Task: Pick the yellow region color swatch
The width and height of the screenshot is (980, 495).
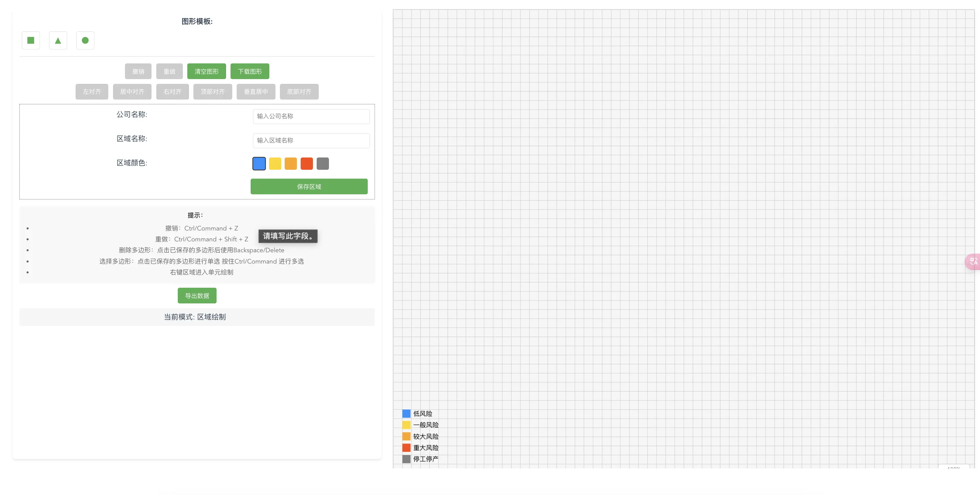Action: (x=275, y=164)
